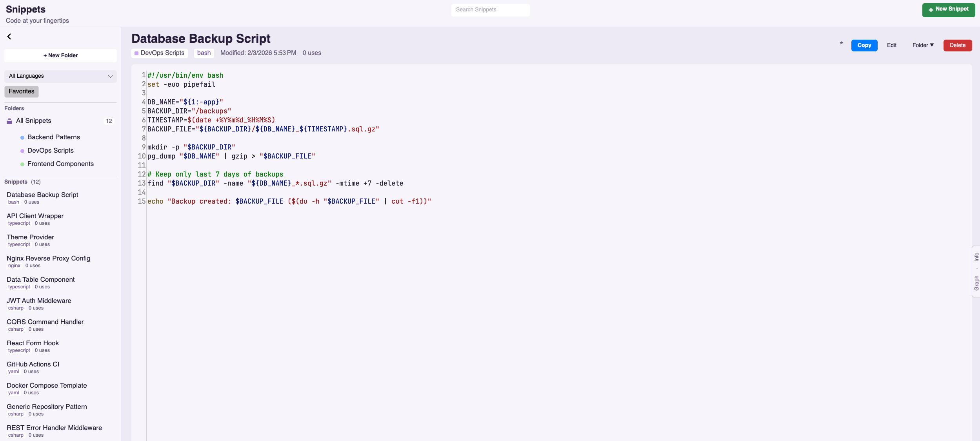Screen dimensions: 980x441
Task: Click the Search Snippets field
Action: pos(490,10)
